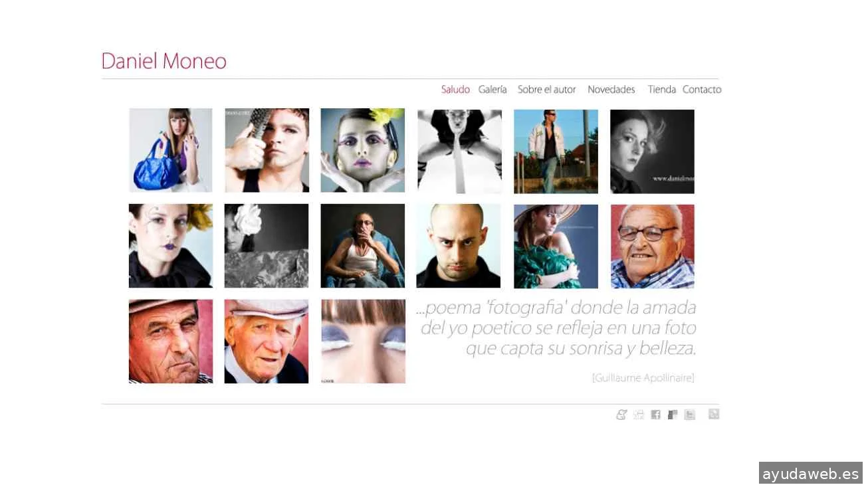The image size is (868, 489).
Task: Open photo of woman with blue handbag
Action: [x=171, y=150]
